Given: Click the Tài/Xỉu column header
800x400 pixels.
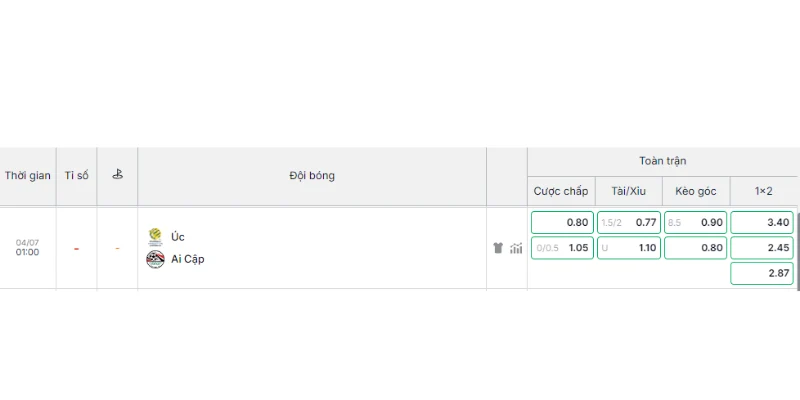Looking at the screenshot, I should (x=629, y=191).
